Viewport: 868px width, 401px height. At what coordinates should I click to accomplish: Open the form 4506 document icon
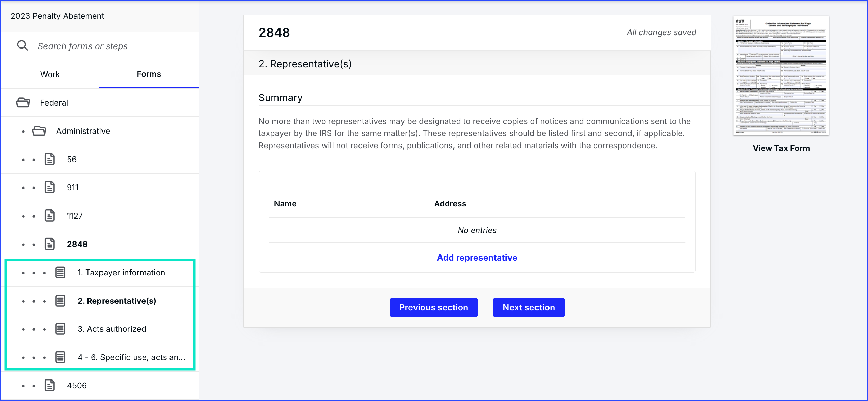tap(50, 385)
